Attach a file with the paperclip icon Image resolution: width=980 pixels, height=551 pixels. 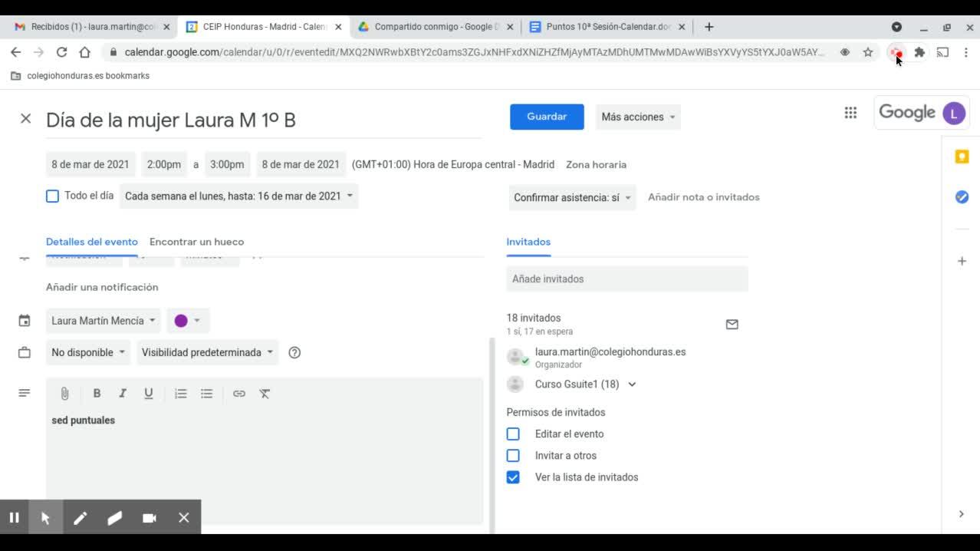(64, 394)
